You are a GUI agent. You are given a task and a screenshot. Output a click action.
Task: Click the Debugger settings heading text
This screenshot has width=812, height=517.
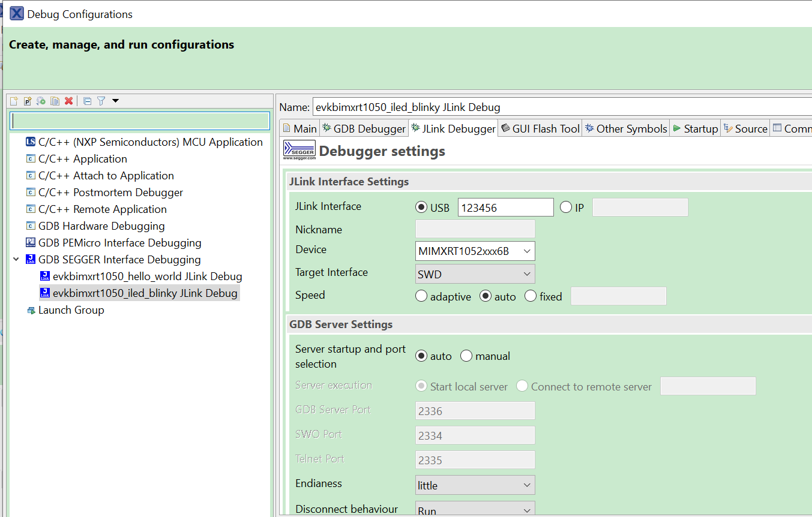382,151
